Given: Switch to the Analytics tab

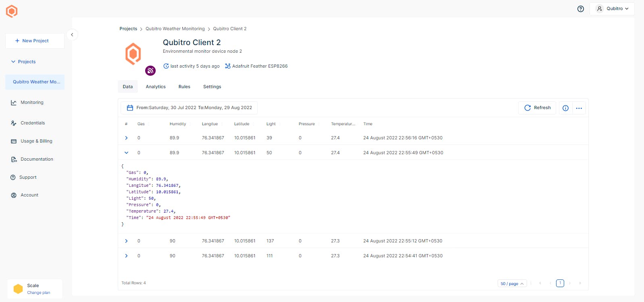Looking at the screenshot, I should click(x=156, y=87).
